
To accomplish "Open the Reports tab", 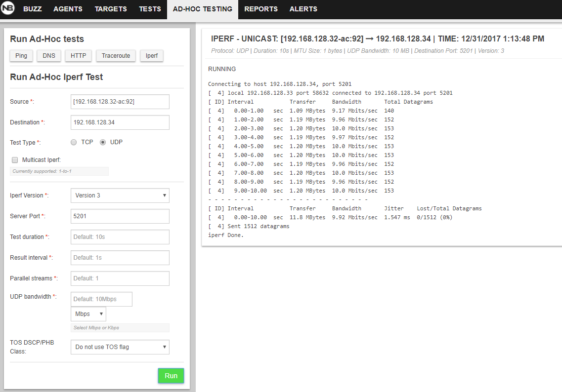I will (261, 9).
